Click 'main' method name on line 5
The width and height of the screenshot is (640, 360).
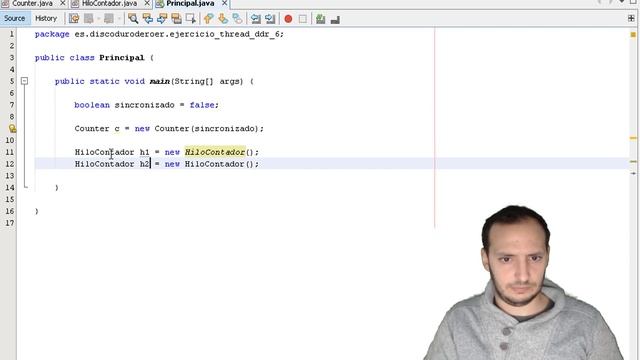(160, 81)
